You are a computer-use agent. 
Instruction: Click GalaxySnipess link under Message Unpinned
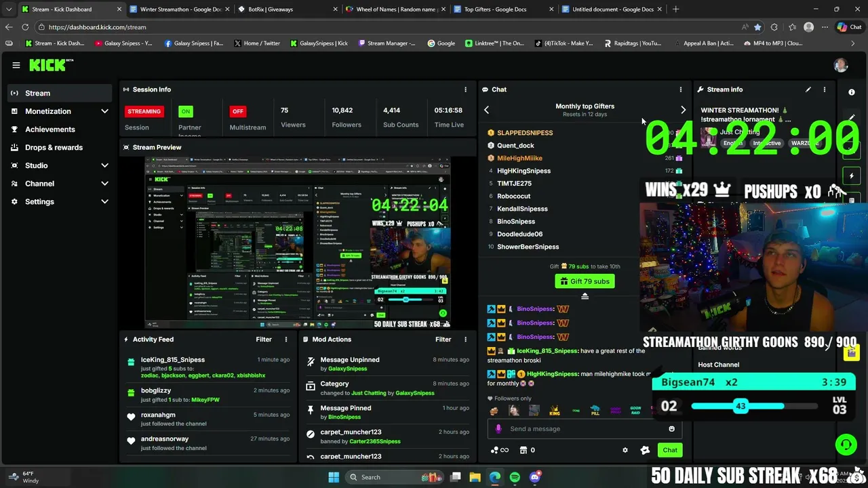click(347, 369)
